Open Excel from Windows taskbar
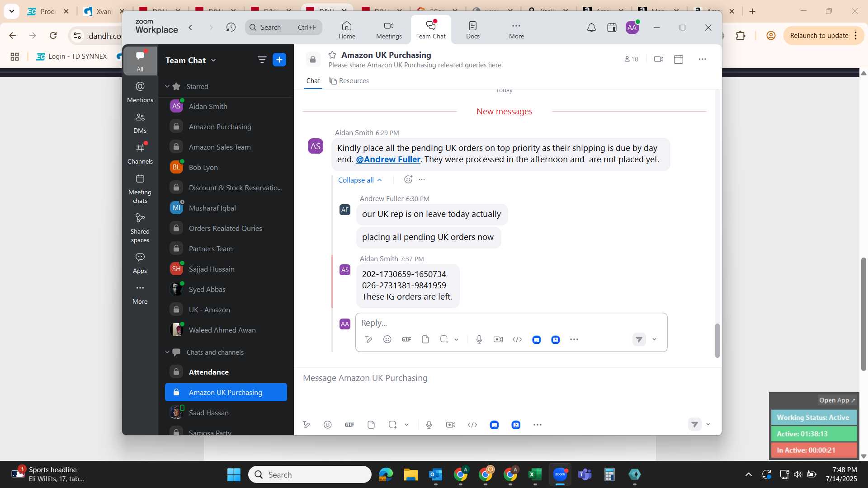 point(535,474)
